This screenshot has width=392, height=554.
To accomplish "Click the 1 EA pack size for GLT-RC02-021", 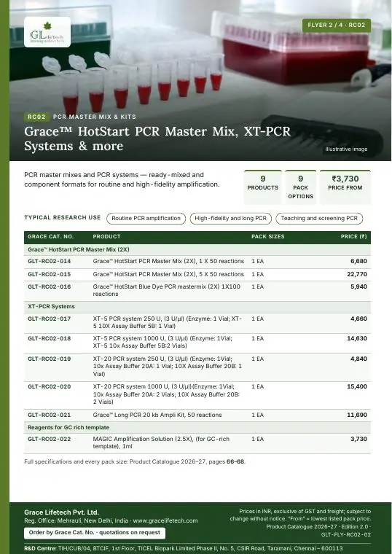I will [257, 415].
